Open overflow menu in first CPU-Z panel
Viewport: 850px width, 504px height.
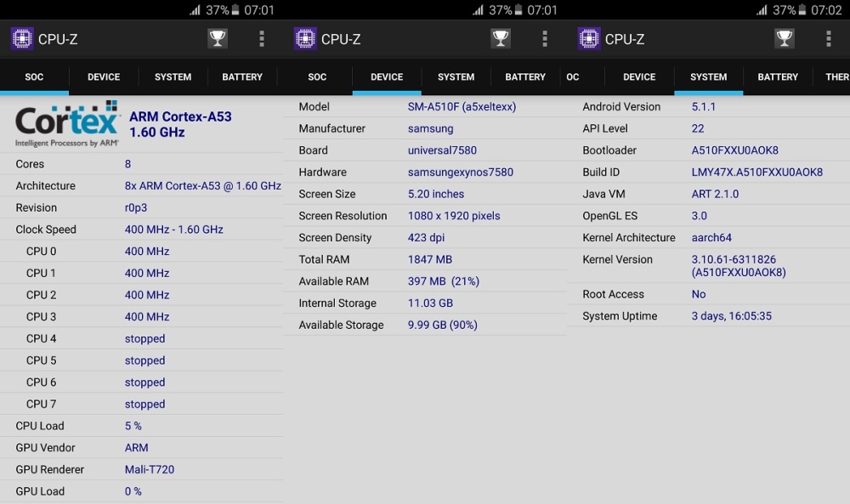(262, 38)
